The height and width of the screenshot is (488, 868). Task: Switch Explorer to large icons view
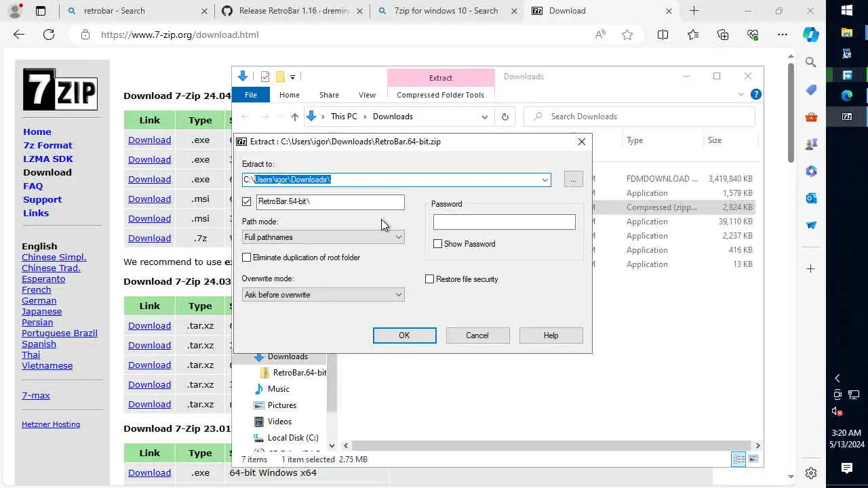[753, 459]
